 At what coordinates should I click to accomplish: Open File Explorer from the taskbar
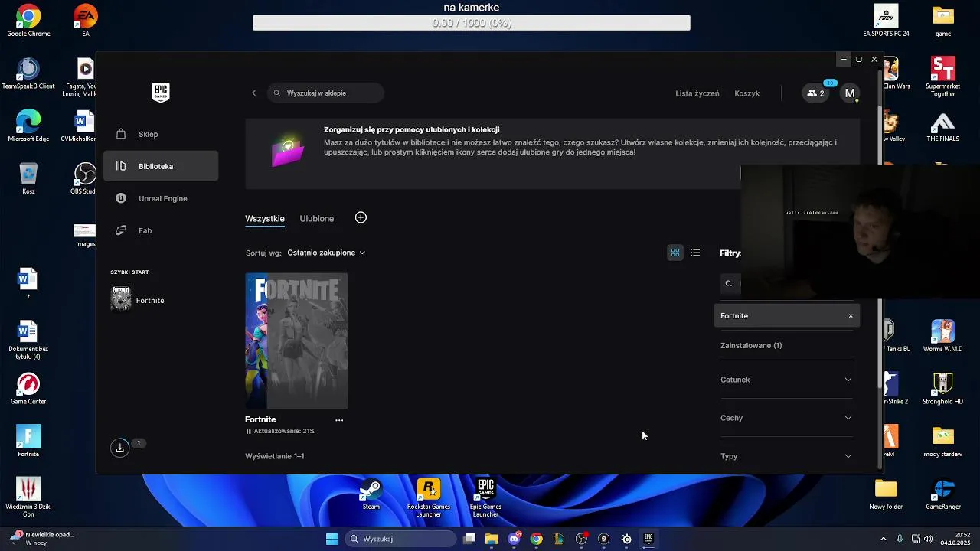pyautogui.click(x=492, y=539)
